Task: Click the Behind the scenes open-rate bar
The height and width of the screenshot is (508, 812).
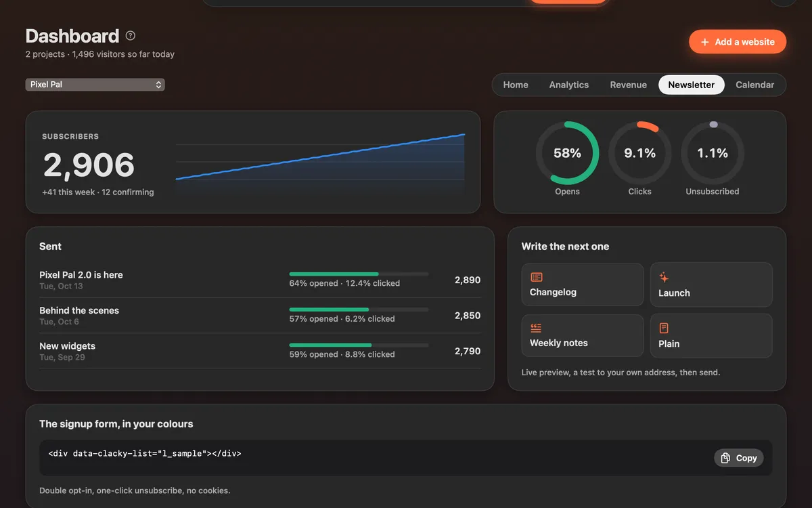Action: pos(359,310)
